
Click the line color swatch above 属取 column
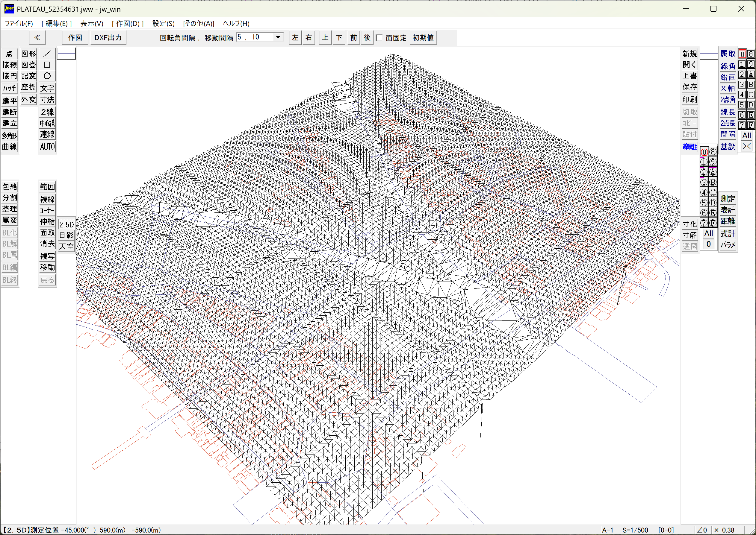pos(709,54)
